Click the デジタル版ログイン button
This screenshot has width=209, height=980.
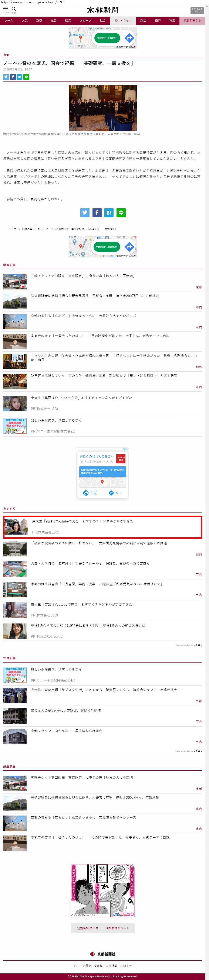click(x=197, y=10)
